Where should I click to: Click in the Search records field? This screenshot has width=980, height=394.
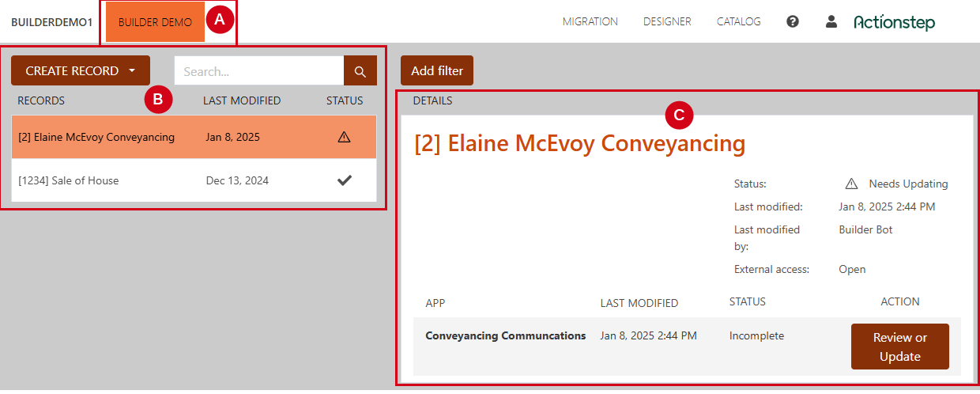tap(259, 71)
